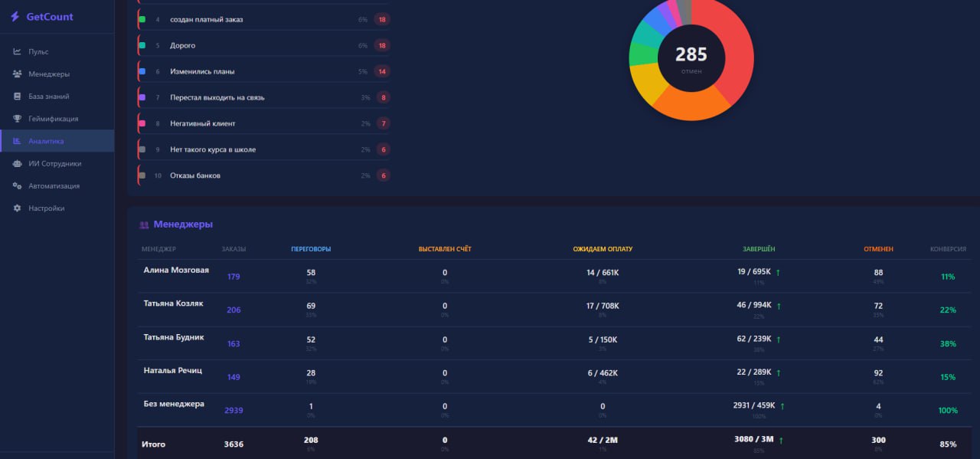
Task: Open Пульс via its chart icon
Action: (x=17, y=52)
